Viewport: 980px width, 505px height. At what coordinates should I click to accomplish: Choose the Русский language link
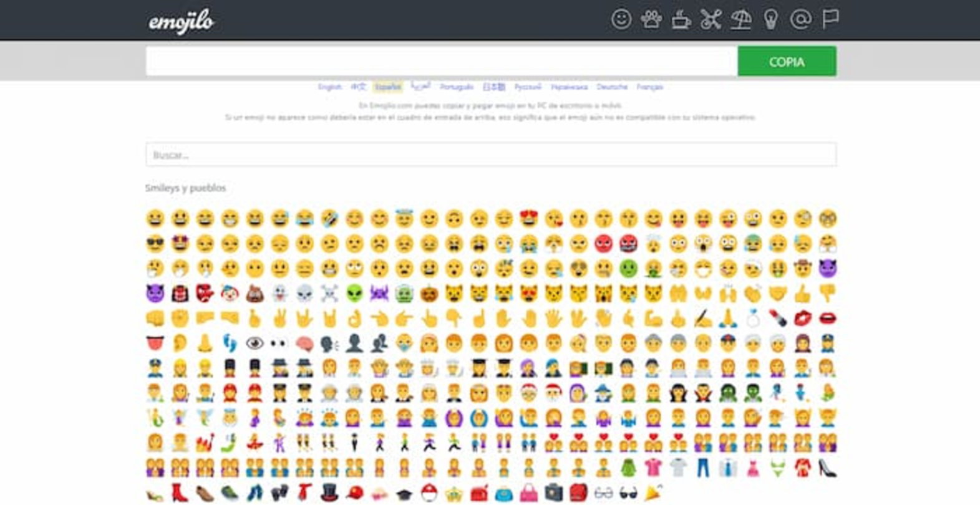[528, 87]
